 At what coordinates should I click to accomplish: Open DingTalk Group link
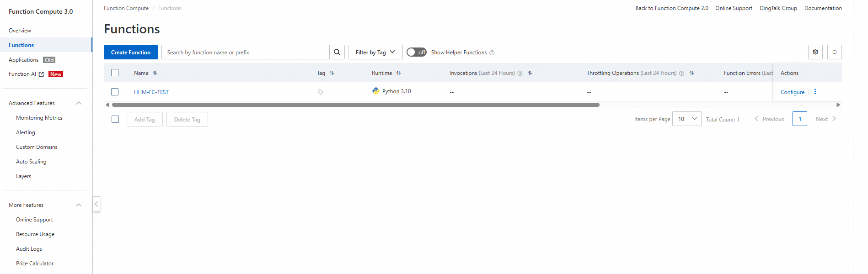coord(778,8)
